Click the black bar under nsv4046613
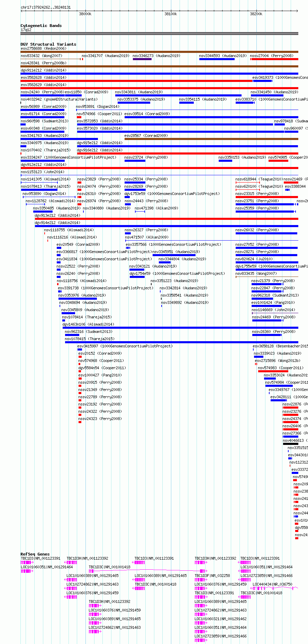 pyautogui.click(x=290, y=444)
